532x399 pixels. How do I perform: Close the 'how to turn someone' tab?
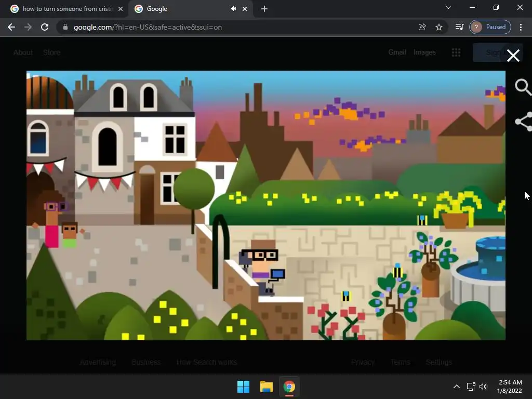click(121, 9)
